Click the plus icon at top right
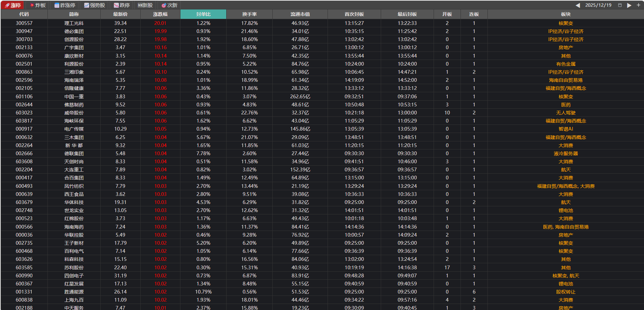 [x=638, y=5]
